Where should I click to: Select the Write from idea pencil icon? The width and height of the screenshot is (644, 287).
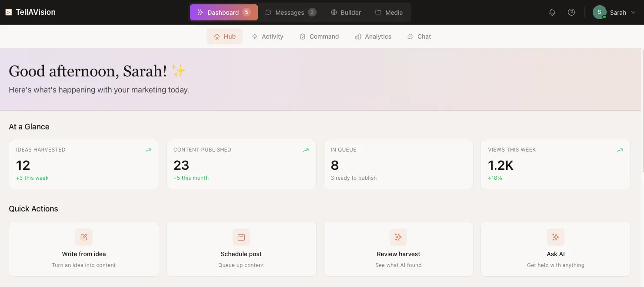(83, 237)
